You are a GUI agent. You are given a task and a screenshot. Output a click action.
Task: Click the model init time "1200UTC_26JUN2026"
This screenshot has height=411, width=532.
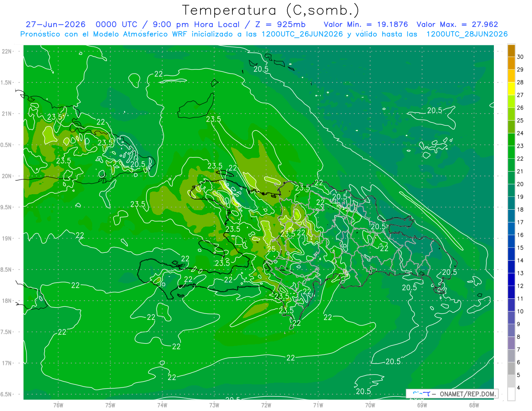coord(302,34)
